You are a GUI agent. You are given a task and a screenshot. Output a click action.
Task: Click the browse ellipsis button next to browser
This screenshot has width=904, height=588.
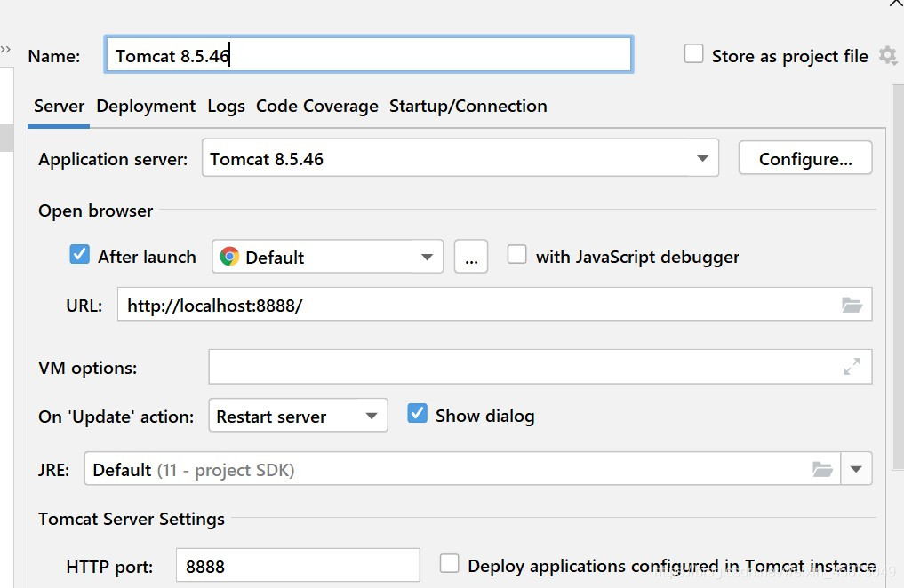pos(470,258)
